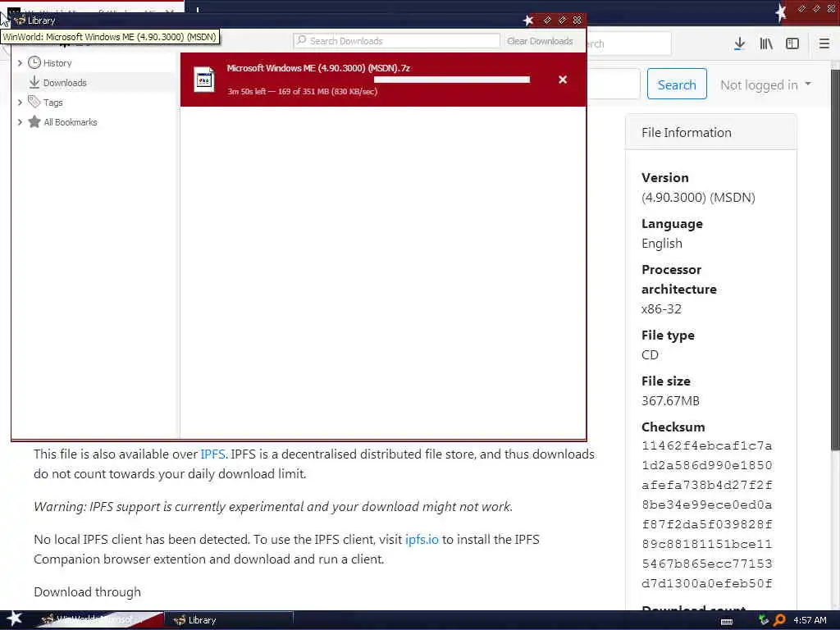Select the Tags item in Library
The height and width of the screenshot is (630, 840).
(x=52, y=103)
